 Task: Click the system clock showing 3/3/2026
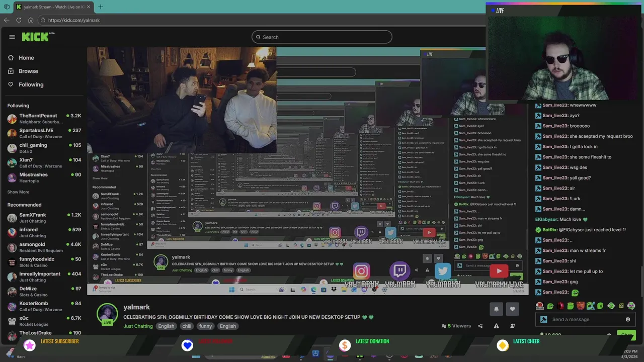[630, 354]
